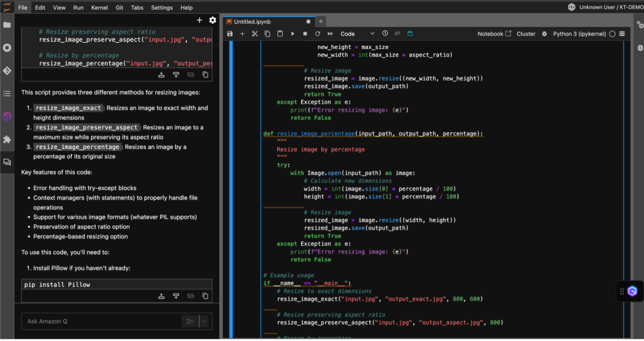Open the extension manager puzzle icon
The width and height of the screenshot is (644, 341).
[x=8, y=139]
